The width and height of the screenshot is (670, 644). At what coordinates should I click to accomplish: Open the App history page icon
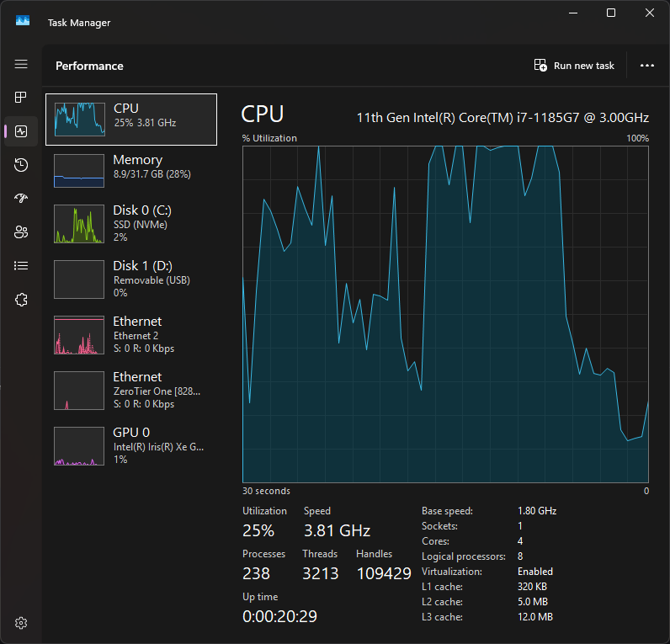[x=21, y=165]
